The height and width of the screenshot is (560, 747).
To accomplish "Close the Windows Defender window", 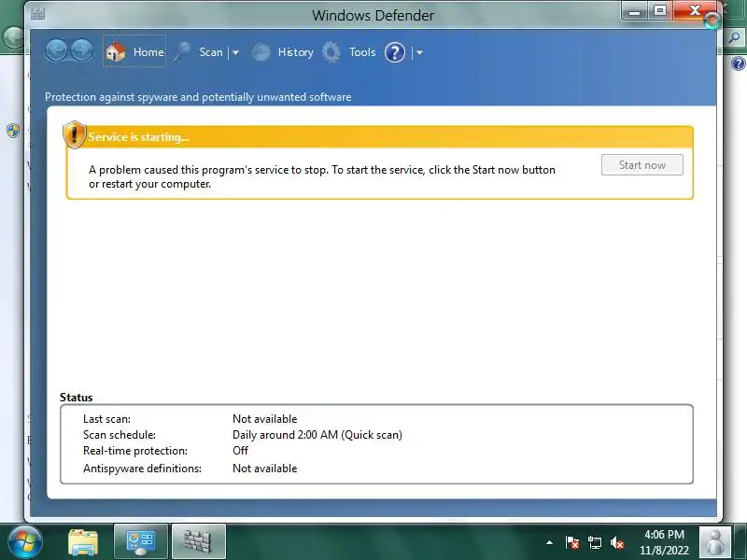I will (695, 10).
